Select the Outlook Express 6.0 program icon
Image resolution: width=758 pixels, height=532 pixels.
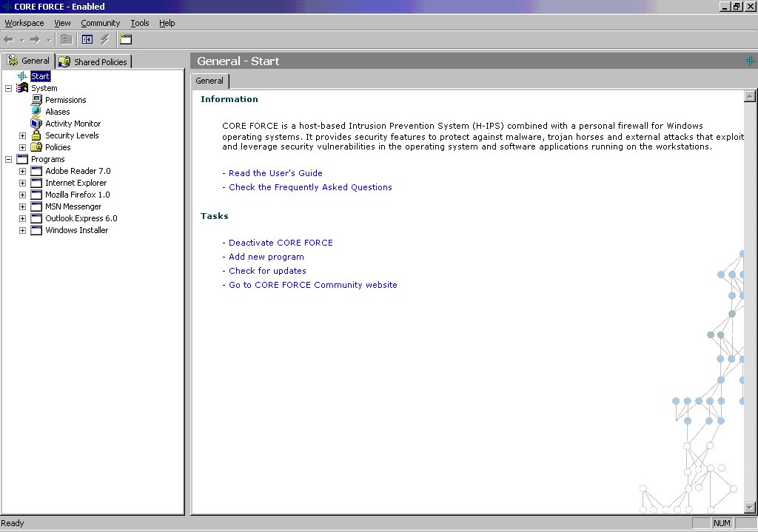click(36, 218)
